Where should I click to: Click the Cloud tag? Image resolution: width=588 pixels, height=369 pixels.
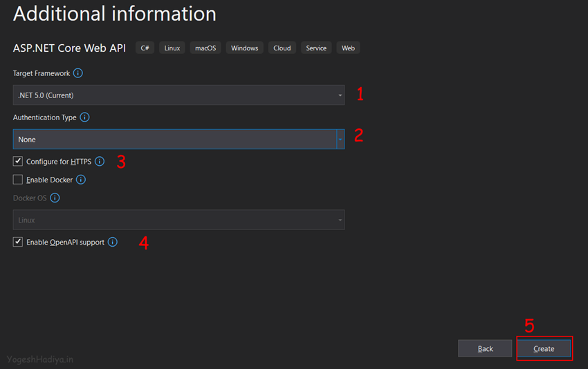coord(282,48)
